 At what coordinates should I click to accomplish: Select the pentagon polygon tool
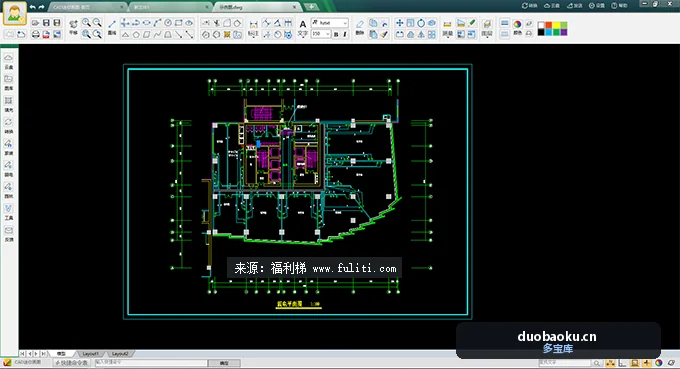point(136,34)
